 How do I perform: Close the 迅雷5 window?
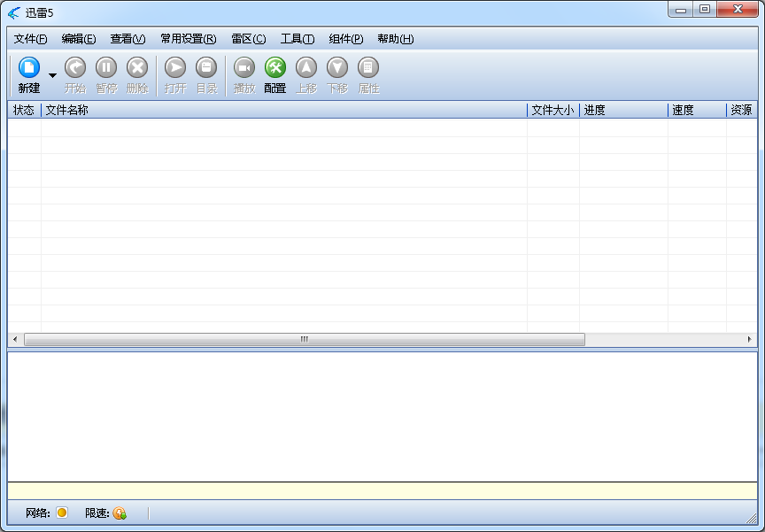738,9
